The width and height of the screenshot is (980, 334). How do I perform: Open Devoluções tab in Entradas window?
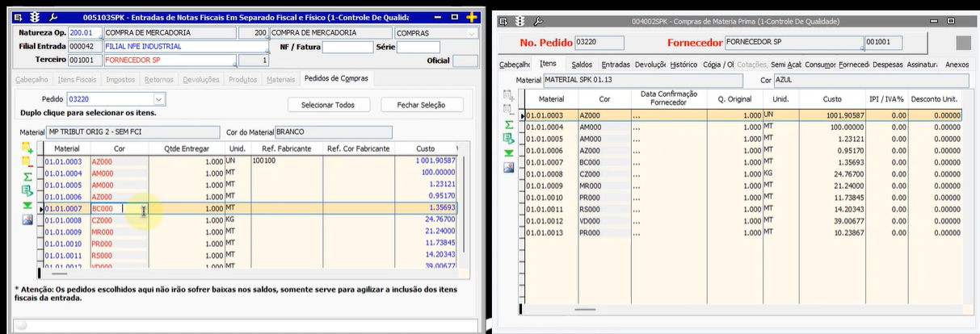201,78
